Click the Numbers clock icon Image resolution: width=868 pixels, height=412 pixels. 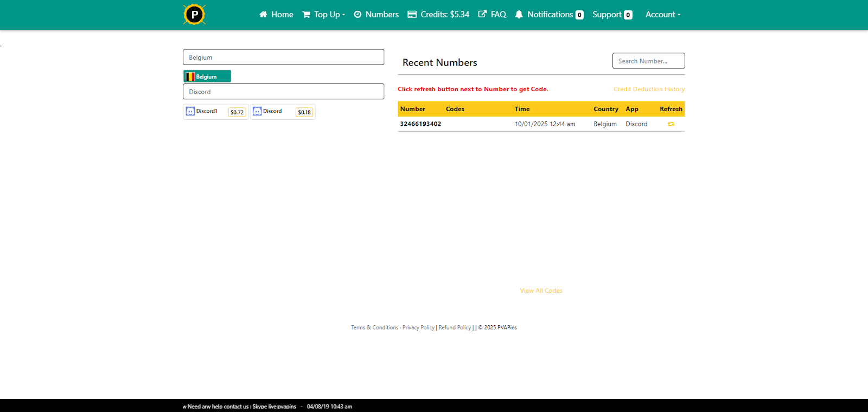coord(358,15)
